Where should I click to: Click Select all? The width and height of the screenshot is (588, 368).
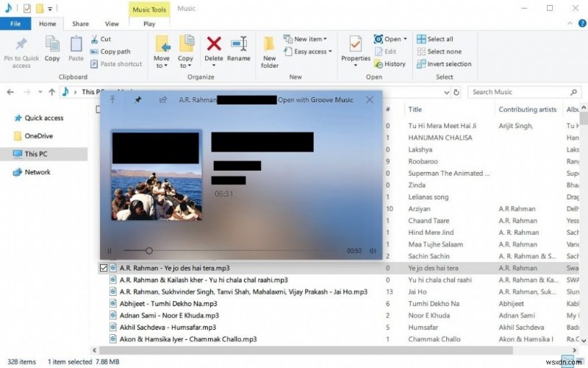435,39
